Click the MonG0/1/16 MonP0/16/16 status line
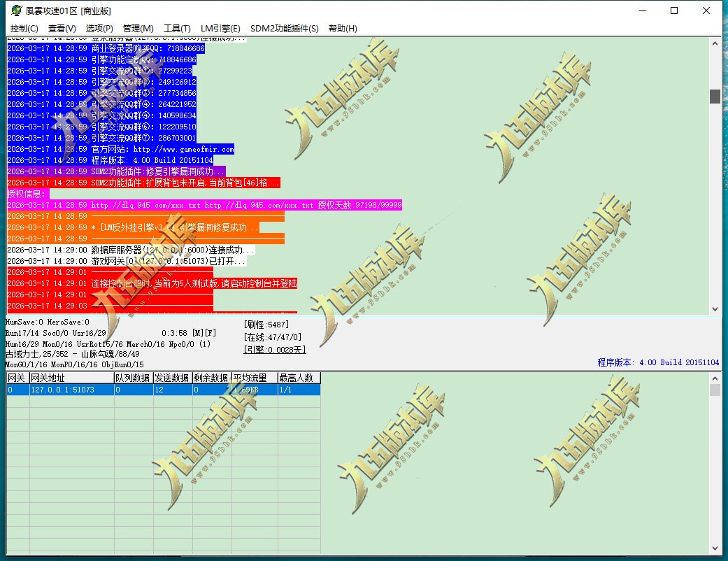Viewport: 728px width, 561px height. (75, 364)
